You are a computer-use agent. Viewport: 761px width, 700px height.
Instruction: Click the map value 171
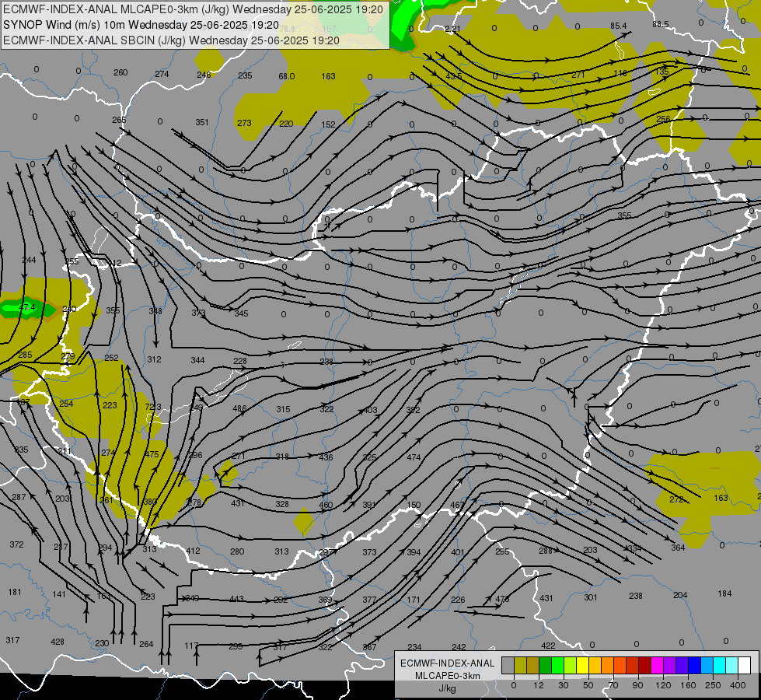414,600
